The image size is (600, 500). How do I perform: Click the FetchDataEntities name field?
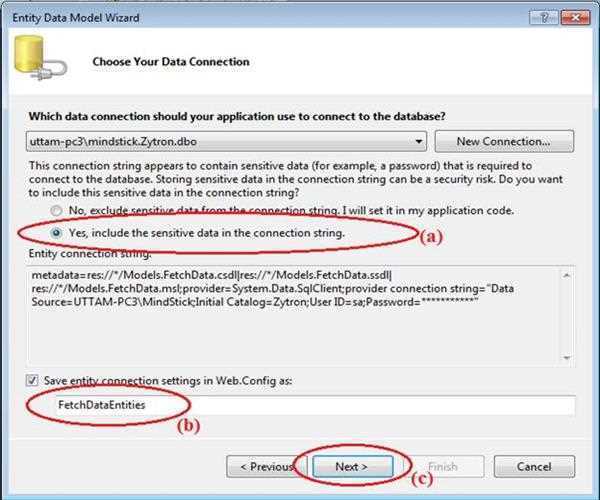click(300, 406)
